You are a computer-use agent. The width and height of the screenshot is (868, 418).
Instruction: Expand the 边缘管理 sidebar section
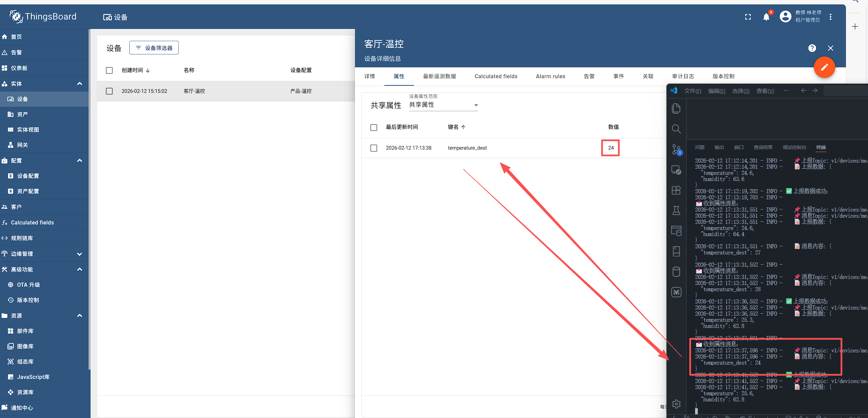click(79, 254)
